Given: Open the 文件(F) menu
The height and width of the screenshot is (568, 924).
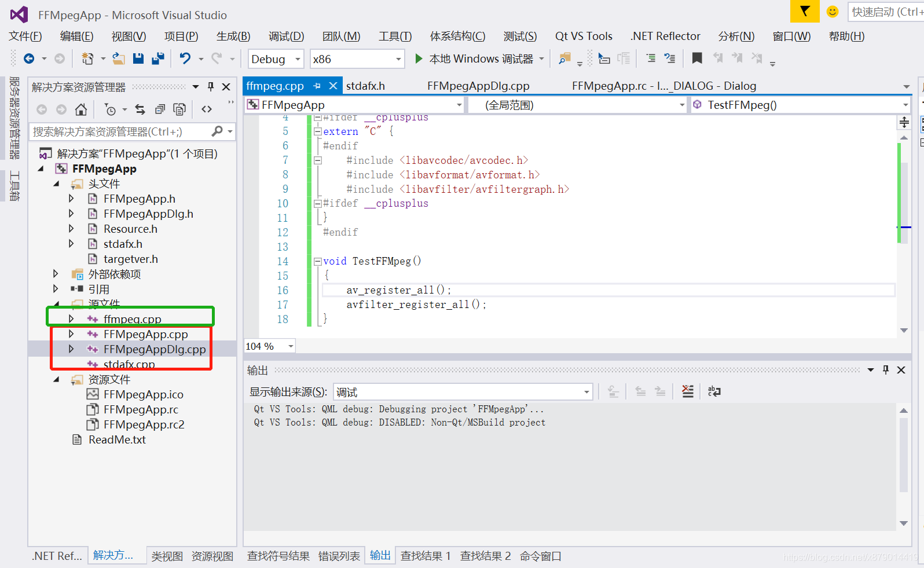Looking at the screenshot, I should [25, 36].
